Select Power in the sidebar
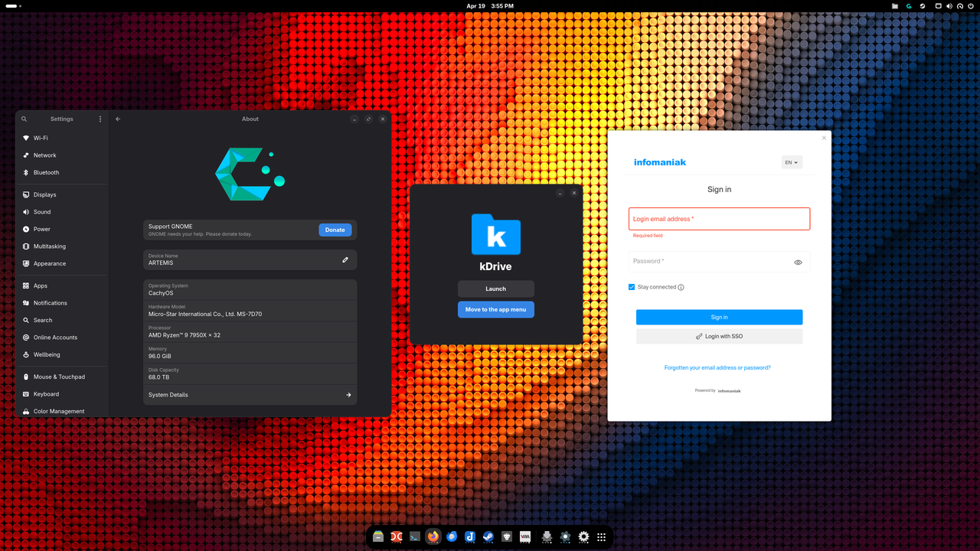The height and width of the screenshot is (551, 980). tap(61, 230)
